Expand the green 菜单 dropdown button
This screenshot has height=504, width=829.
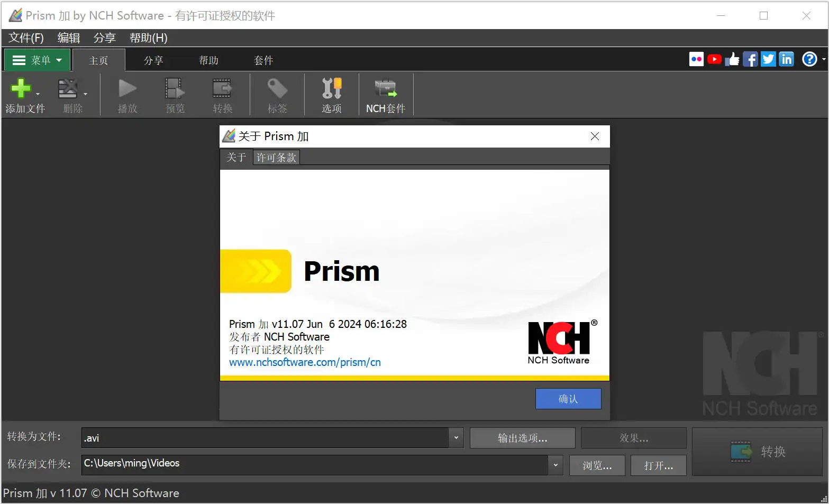pyautogui.click(x=38, y=60)
